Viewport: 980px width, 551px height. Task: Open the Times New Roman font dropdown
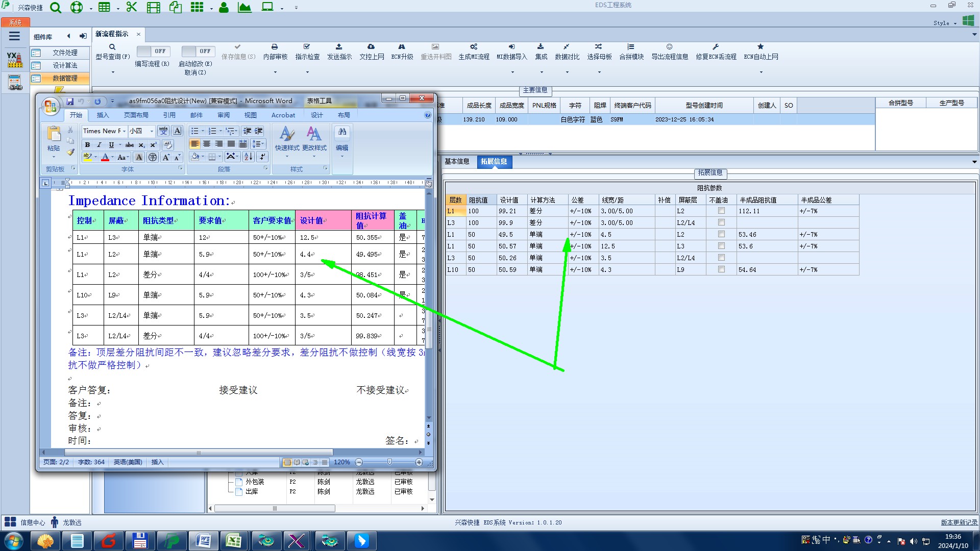(x=124, y=131)
